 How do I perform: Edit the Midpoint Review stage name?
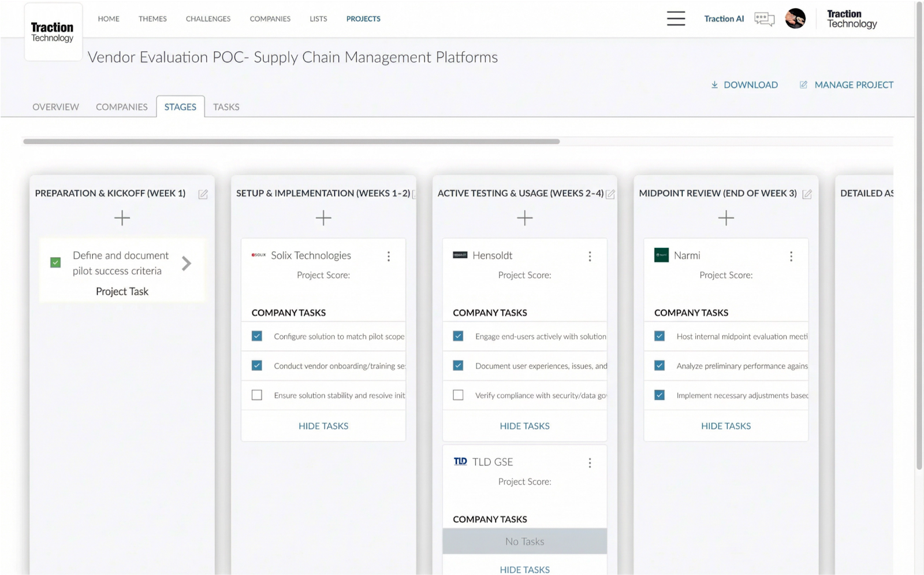coord(807,194)
